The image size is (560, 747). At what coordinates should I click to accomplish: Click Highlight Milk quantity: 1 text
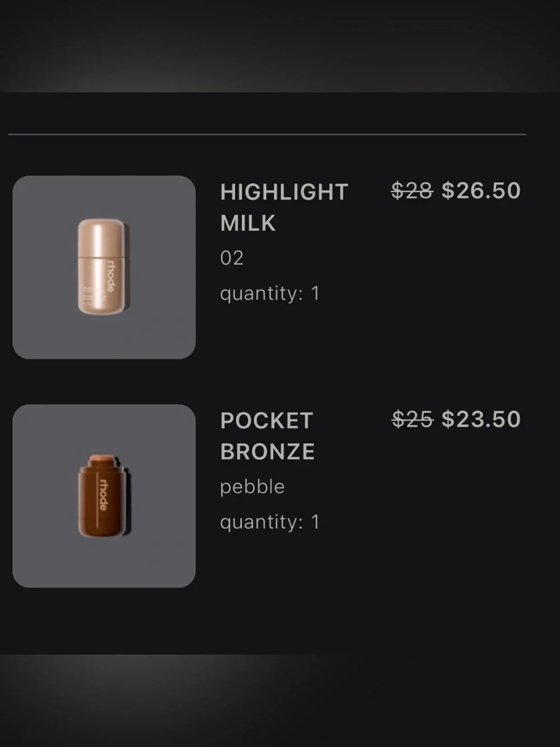point(270,293)
